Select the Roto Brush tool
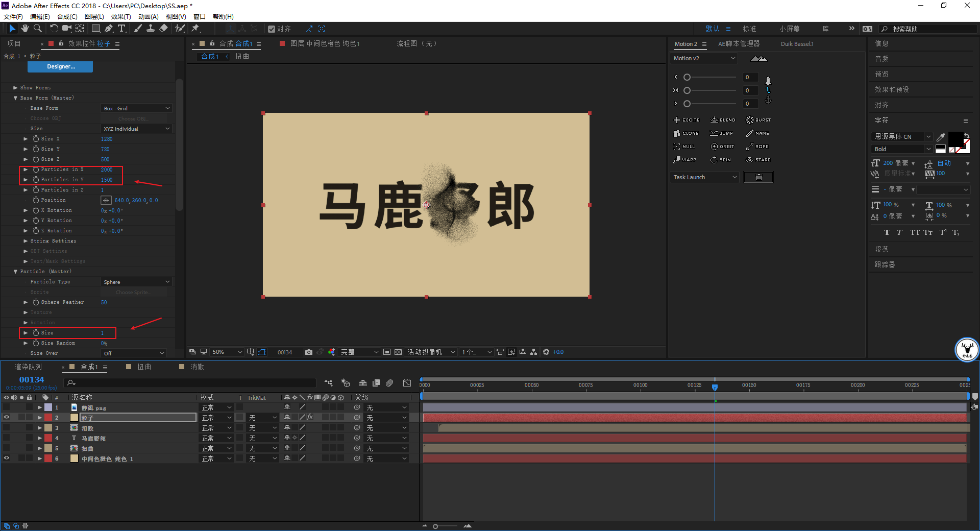The height and width of the screenshot is (531, 980). (x=180, y=29)
